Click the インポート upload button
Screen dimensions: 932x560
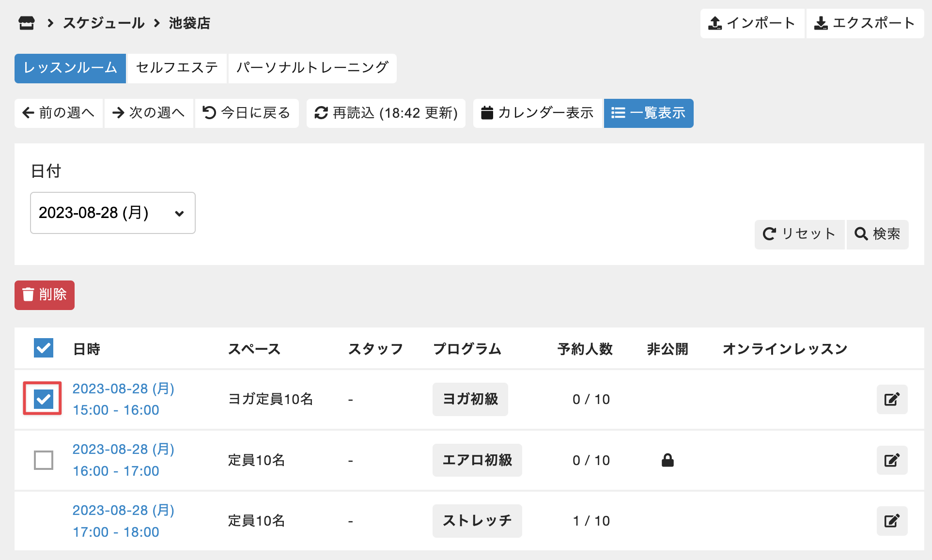(x=752, y=23)
